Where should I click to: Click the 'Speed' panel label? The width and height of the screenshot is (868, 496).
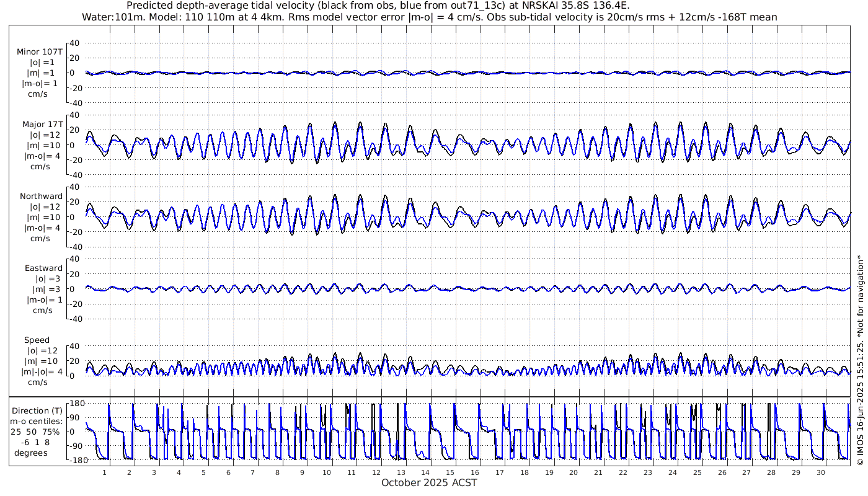pyautogui.click(x=37, y=340)
